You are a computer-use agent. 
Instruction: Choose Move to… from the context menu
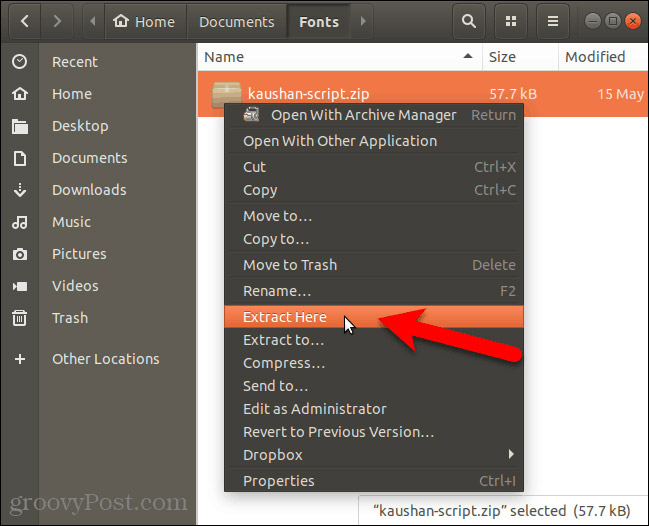click(374, 216)
